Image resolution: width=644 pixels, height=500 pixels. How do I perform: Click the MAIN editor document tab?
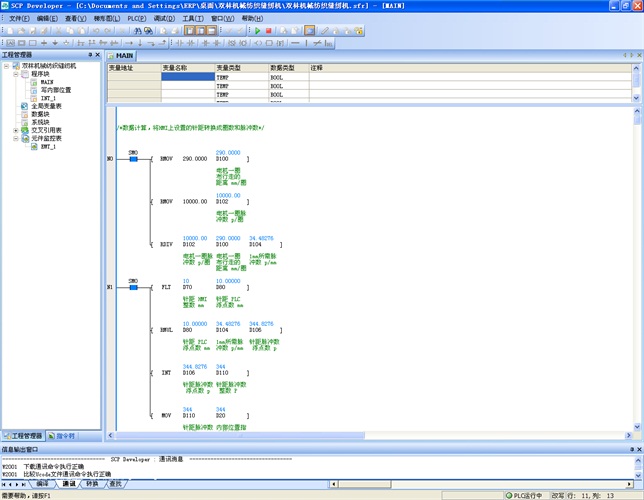tap(124, 55)
